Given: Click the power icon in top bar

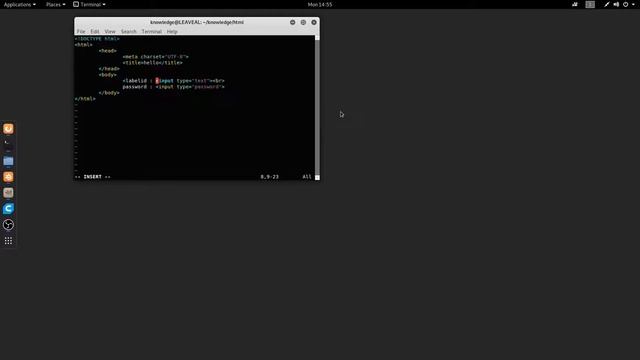Looking at the screenshot, I should [625, 4].
